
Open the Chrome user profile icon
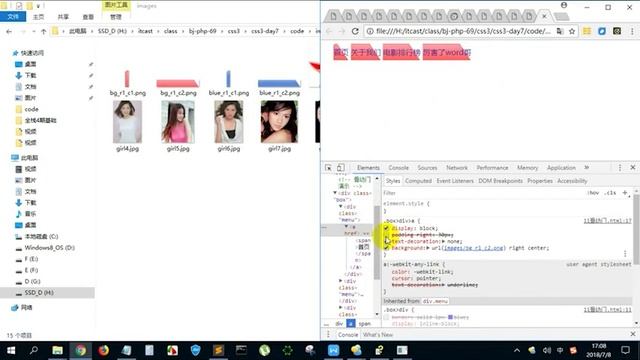pos(564,5)
